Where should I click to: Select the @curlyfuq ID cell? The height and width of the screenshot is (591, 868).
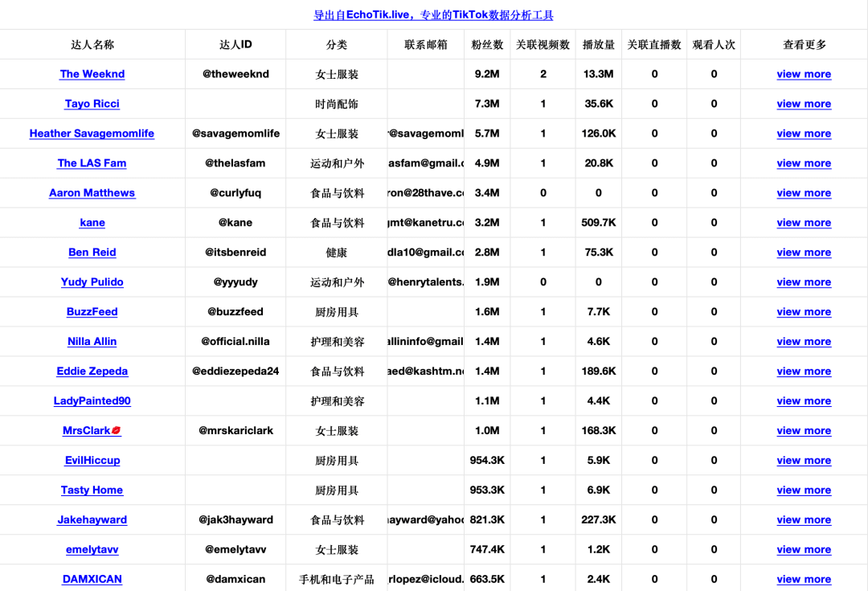tap(235, 193)
